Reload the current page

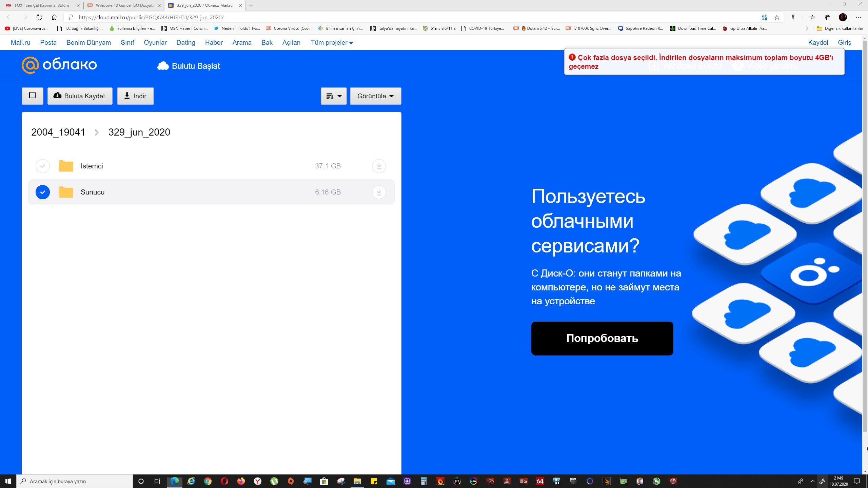point(39,17)
